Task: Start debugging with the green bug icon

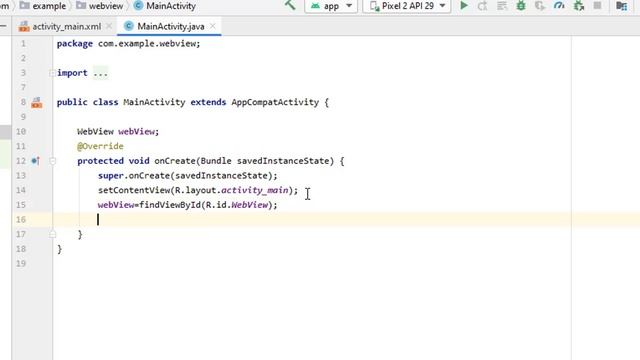Action: tap(521, 6)
